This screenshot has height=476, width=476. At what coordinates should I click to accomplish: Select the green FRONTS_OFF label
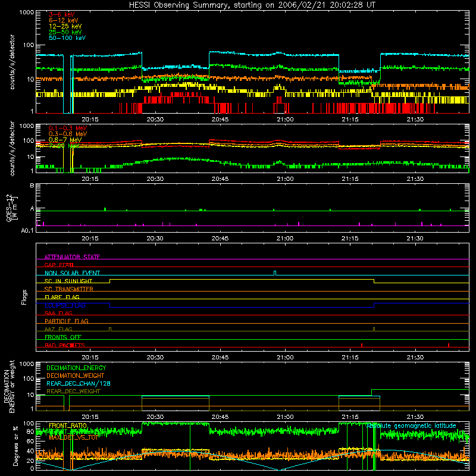[x=63, y=337]
